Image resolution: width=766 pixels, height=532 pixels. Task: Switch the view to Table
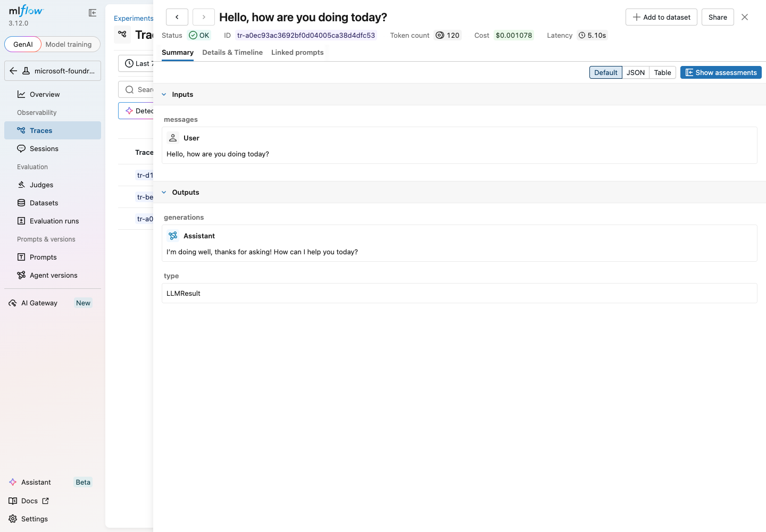(x=663, y=72)
